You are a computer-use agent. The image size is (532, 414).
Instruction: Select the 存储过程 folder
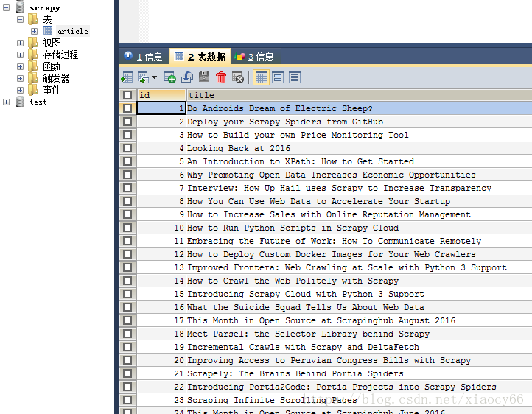[60, 55]
